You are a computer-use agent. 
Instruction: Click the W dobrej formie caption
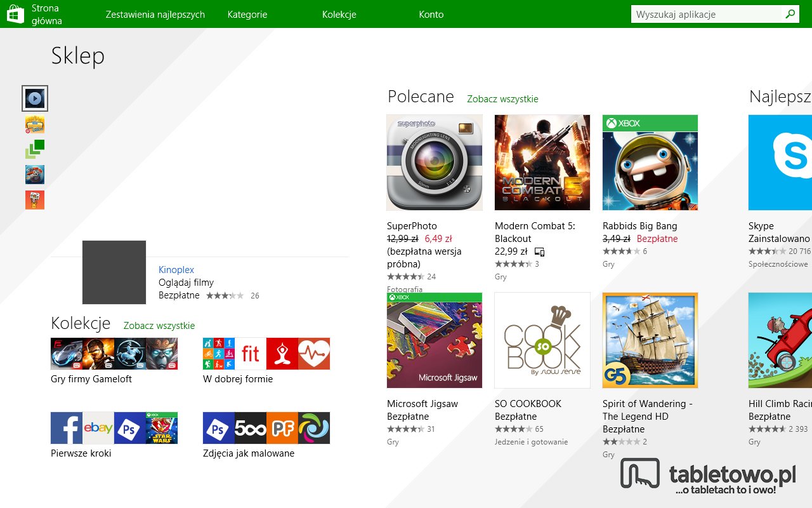click(238, 379)
